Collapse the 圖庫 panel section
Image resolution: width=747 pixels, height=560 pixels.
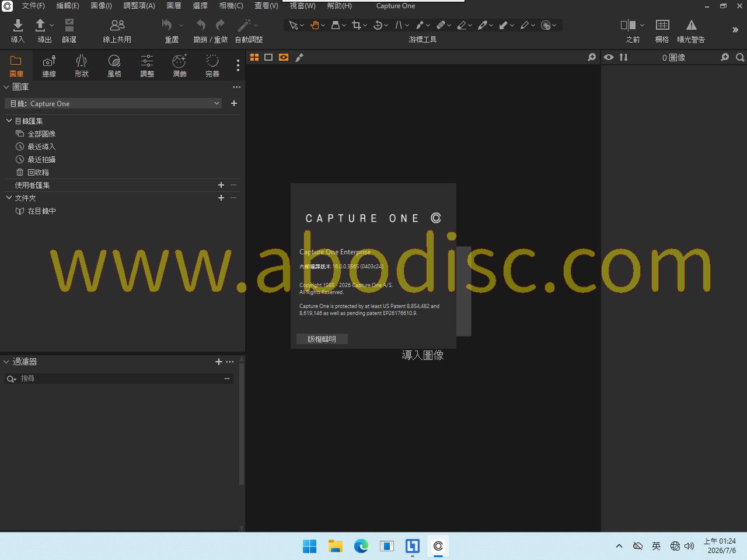click(6, 87)
